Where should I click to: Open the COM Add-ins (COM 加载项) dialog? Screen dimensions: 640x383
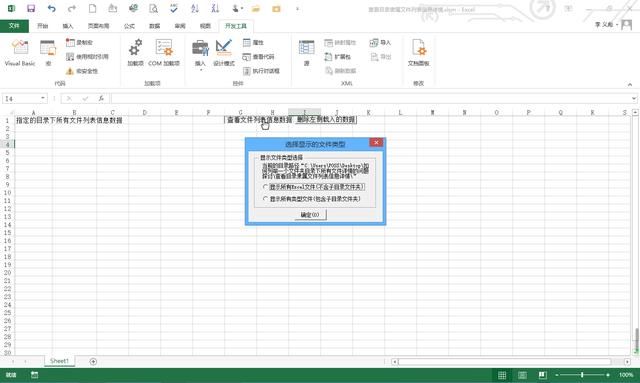[x=164, y=53]
